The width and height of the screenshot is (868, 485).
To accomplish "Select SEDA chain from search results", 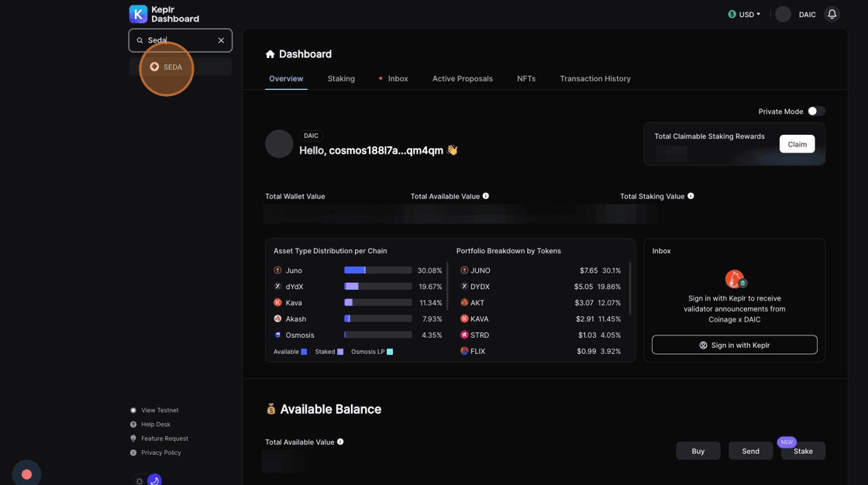I will 172,67.
